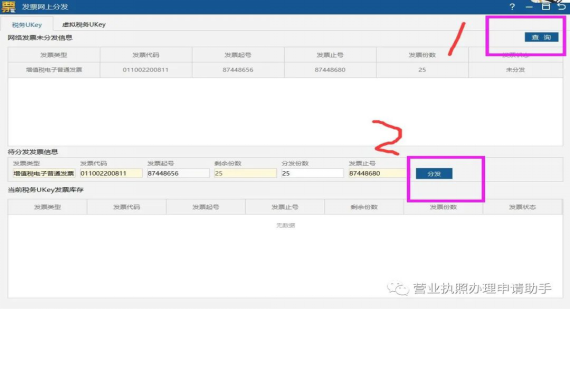Open the 虚拟税务UKey tab

click(84, 24)
